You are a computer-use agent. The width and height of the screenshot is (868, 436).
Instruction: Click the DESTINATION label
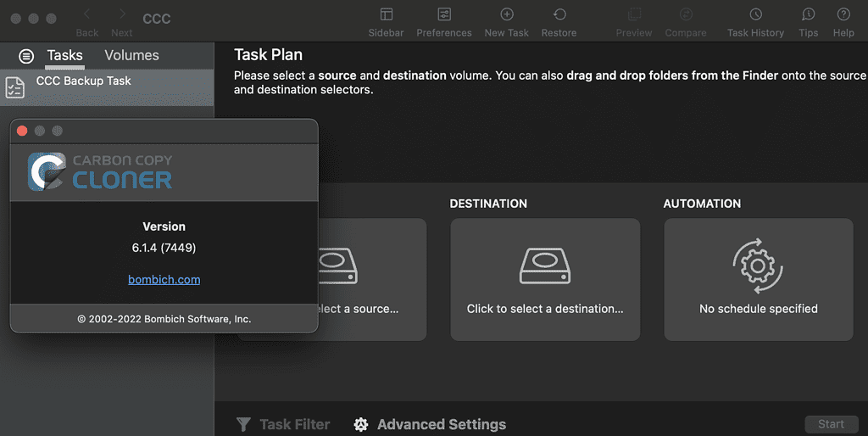[488, 204]
